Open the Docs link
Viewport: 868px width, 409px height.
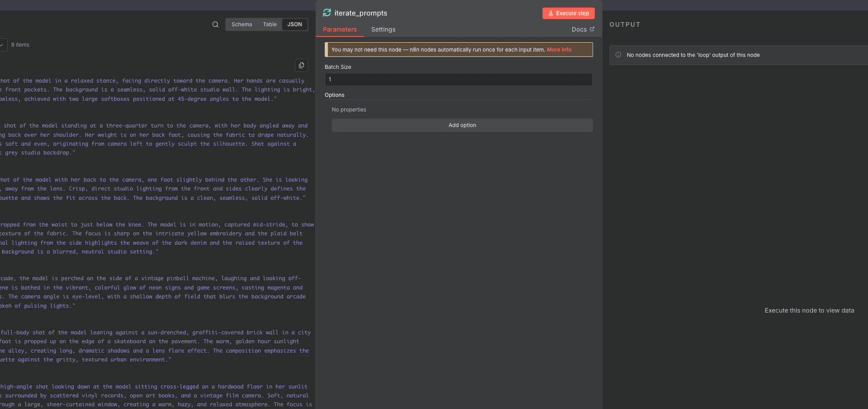point(582,29)
